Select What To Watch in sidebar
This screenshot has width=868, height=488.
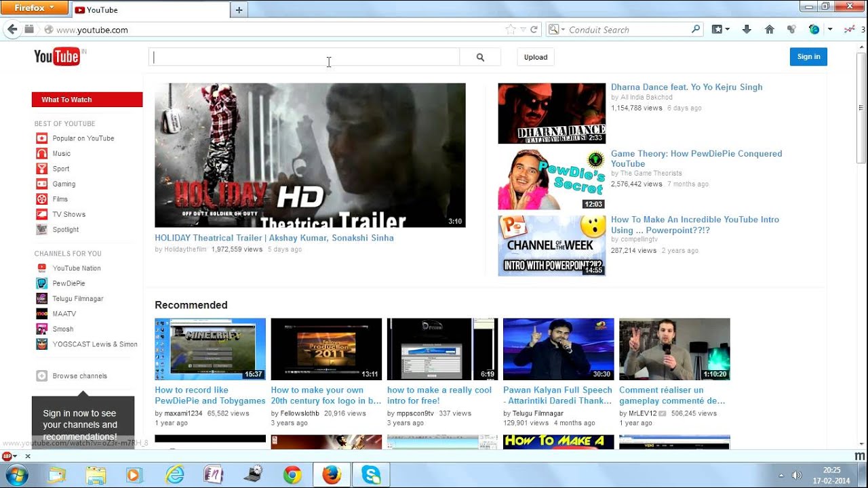point(87,100)
